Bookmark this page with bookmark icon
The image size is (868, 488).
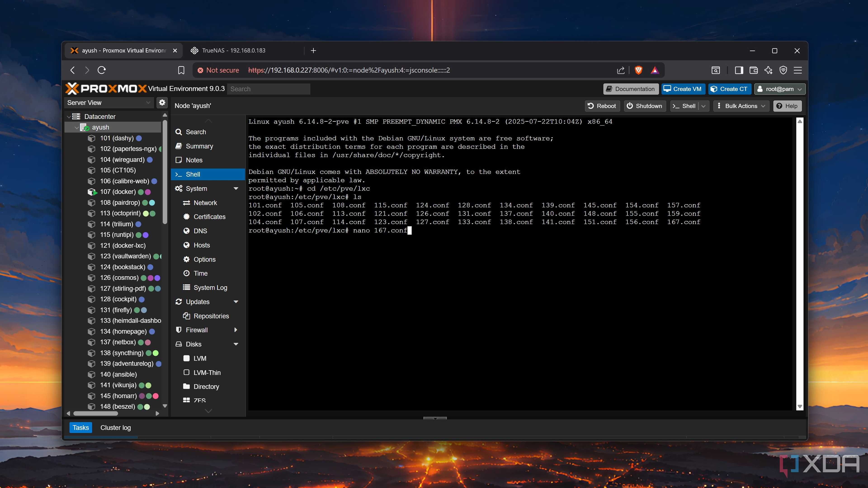click(181, 70)
